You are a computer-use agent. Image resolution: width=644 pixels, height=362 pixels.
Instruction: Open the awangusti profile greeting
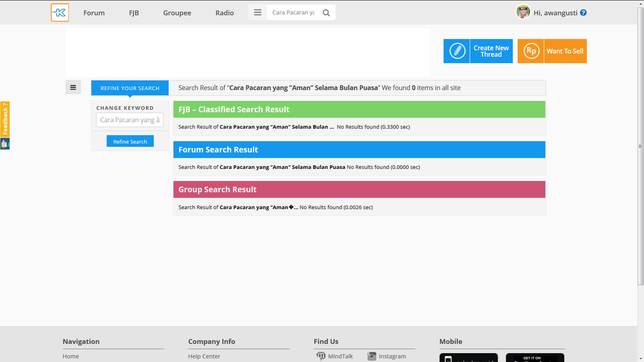(555, 13)
